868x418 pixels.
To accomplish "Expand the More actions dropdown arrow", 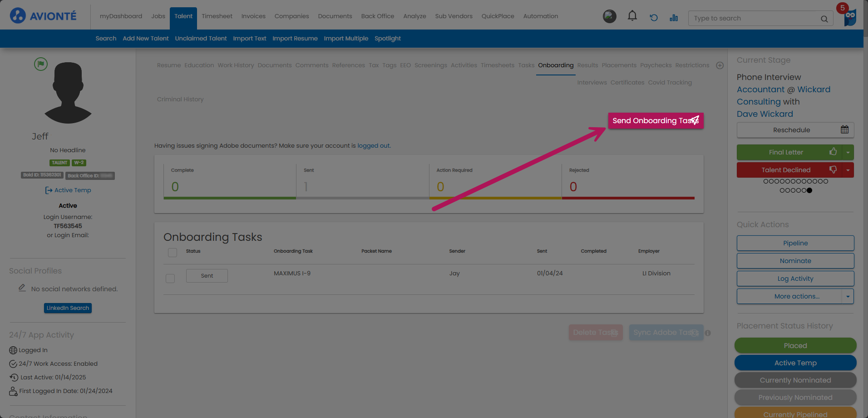I will 848,296.
